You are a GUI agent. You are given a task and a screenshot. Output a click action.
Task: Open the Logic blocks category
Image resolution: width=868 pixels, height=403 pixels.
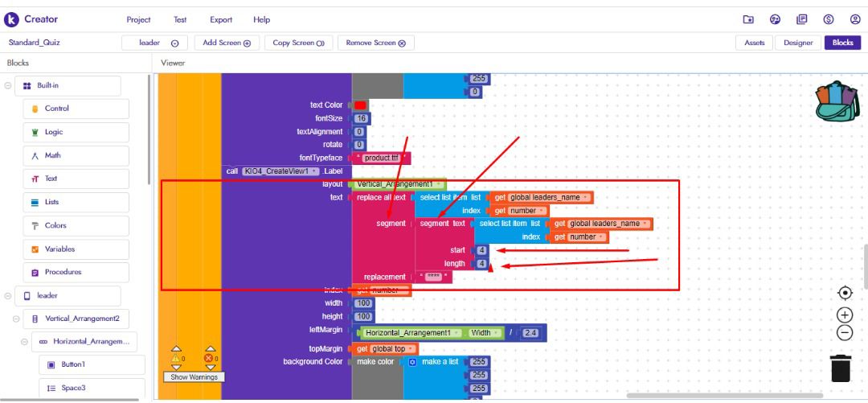coord(76,132)
